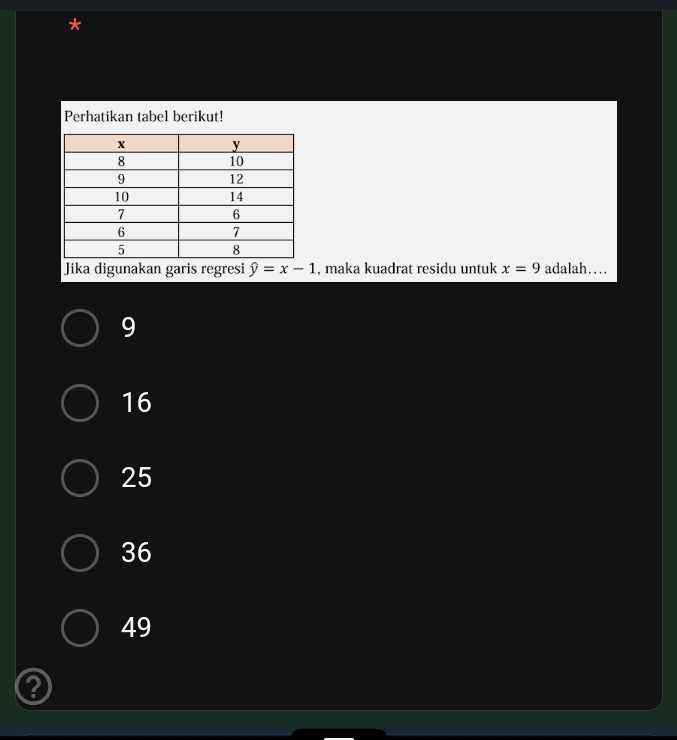This screenshot has height=740, width=677.
Task: Click the red required asterisk marker
Action: (x=75, y=25)
